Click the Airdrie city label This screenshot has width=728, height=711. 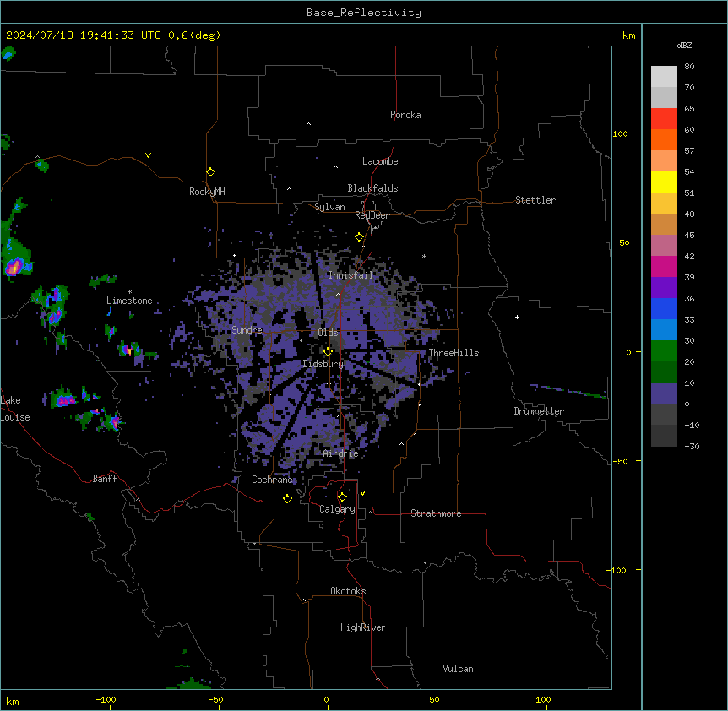341,453
